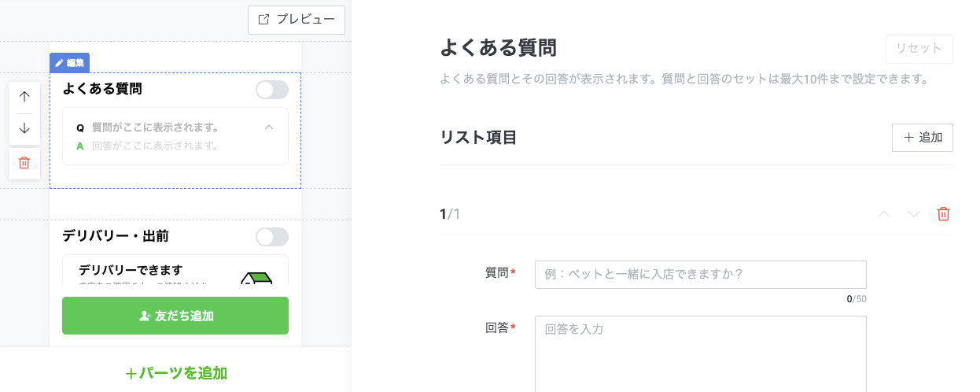Focus the 回答 text area
This screenshot has width=980, height=392.
701,354
